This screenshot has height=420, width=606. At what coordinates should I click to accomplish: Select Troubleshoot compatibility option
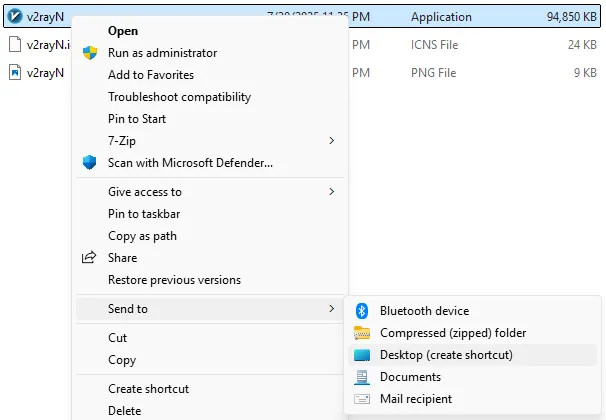(179, 97)
